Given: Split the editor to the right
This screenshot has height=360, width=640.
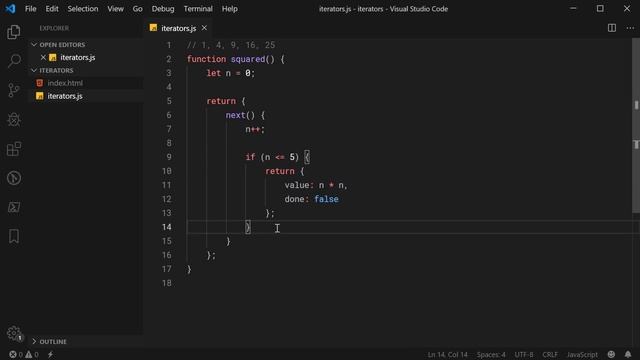Looking at the screenshot, I should pos(612,28).
